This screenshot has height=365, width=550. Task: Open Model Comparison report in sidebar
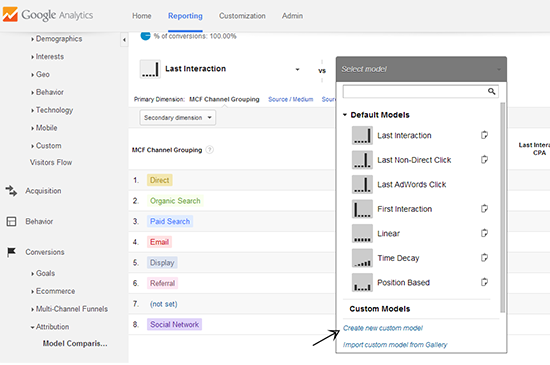tap(75, 344)
